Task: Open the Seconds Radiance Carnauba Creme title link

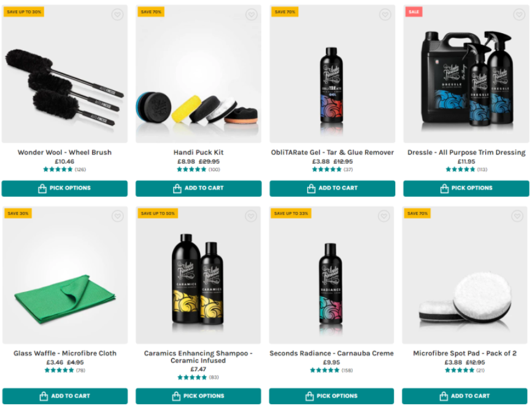Action: tap(331, 353)
